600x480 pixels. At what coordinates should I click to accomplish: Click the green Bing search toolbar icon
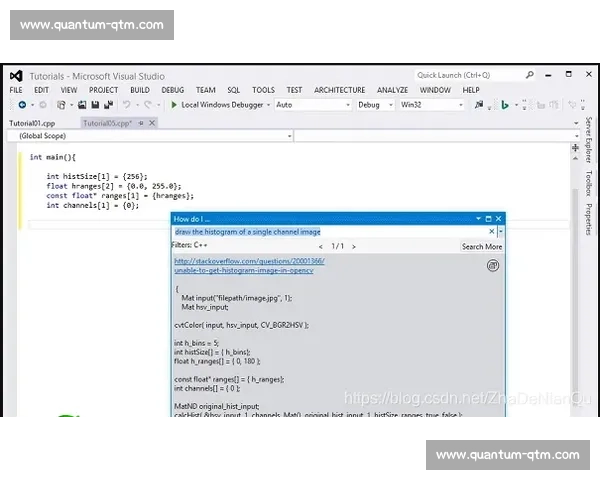tap(505, 104)
